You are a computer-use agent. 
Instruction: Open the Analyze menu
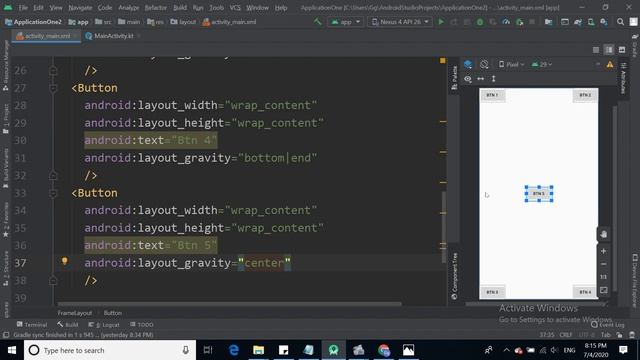[x=129, y=8]
